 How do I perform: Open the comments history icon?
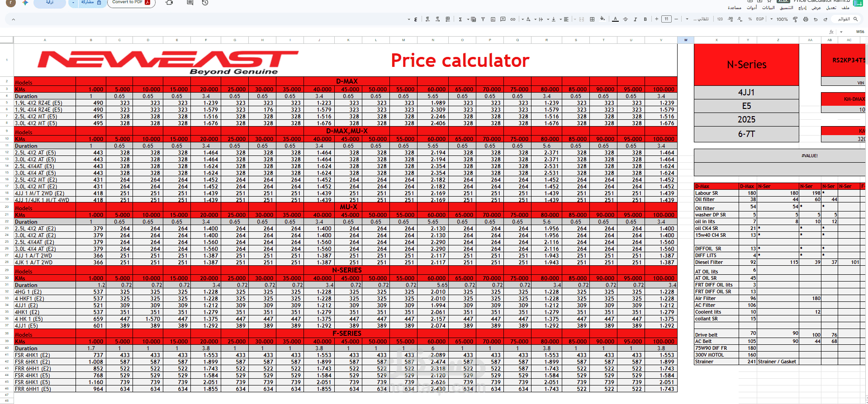click(190, 3)
